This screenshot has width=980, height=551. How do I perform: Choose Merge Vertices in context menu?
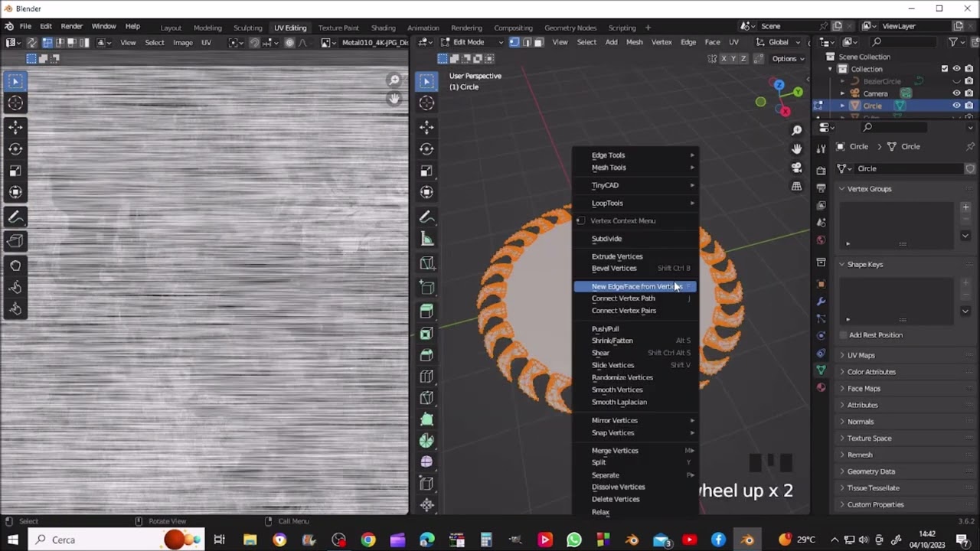[635, 451]
